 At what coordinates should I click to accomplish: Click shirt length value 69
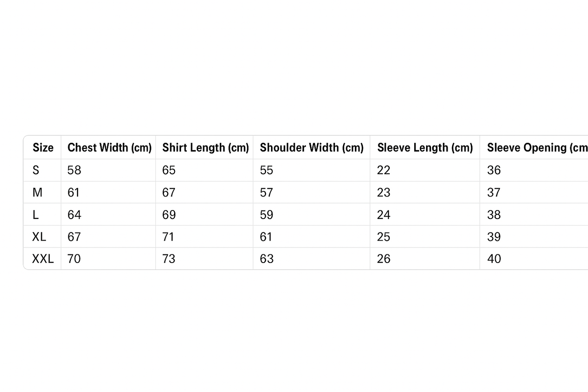pos(169,215)
